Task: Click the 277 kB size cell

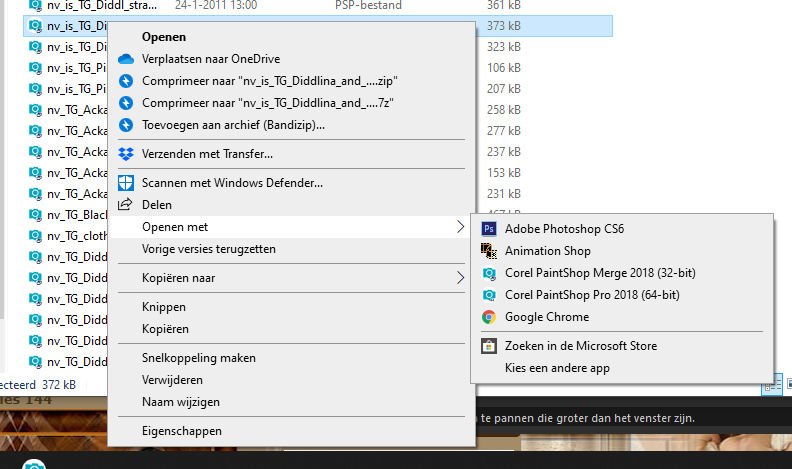Action: (504, 131)
